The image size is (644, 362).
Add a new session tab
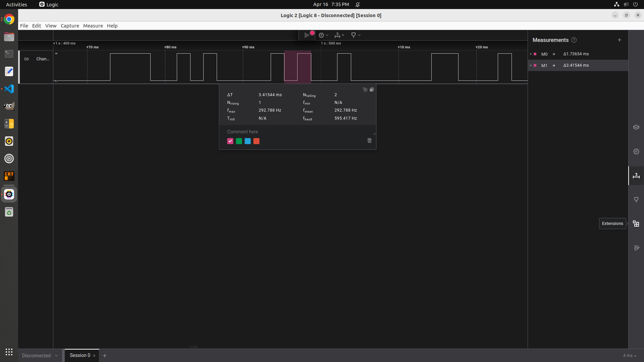coord(105,356)
